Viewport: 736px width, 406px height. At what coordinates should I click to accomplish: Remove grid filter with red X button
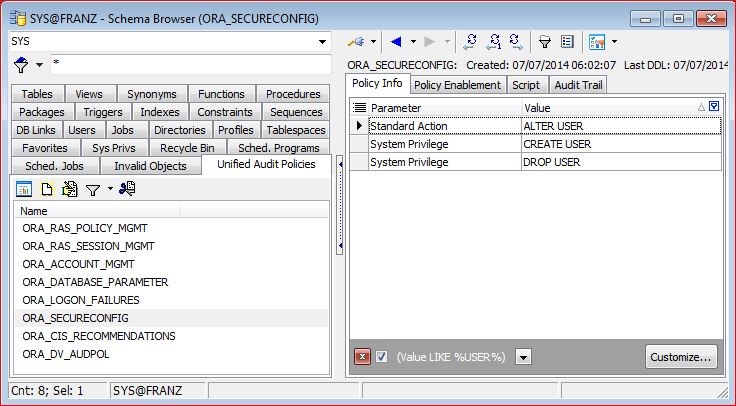point(362,357)
